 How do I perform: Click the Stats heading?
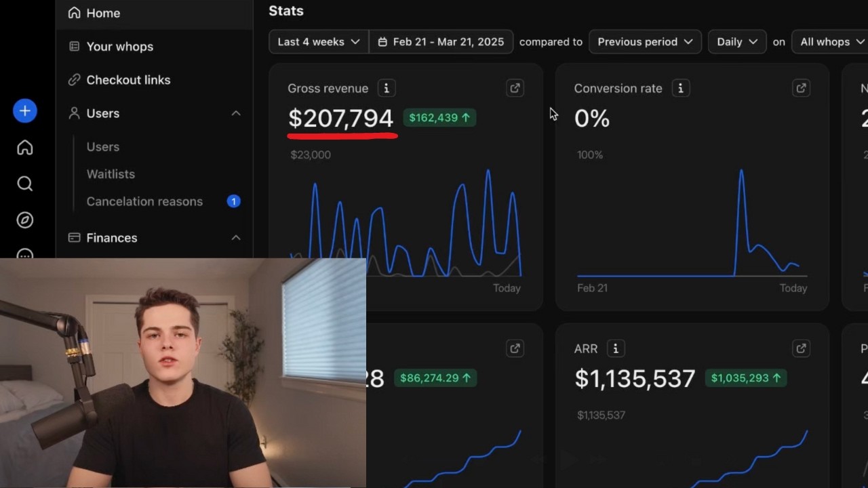coord(286,11)
